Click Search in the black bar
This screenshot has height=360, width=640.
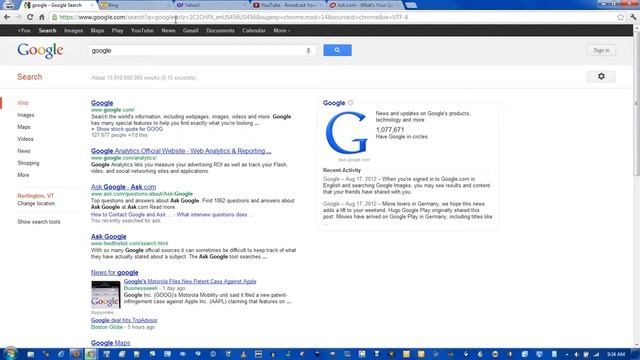point(47,31)
